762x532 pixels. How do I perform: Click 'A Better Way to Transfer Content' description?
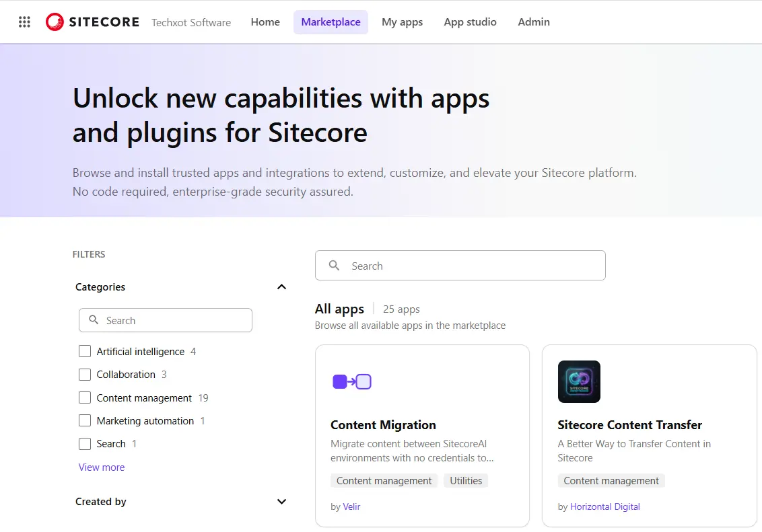[634, 451]
